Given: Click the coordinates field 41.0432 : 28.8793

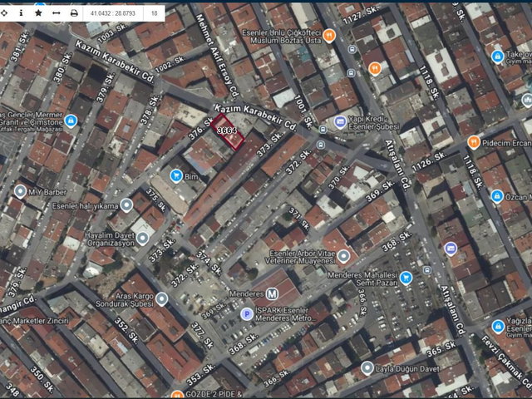Looking at the screenshot, I should coord(113,13).
